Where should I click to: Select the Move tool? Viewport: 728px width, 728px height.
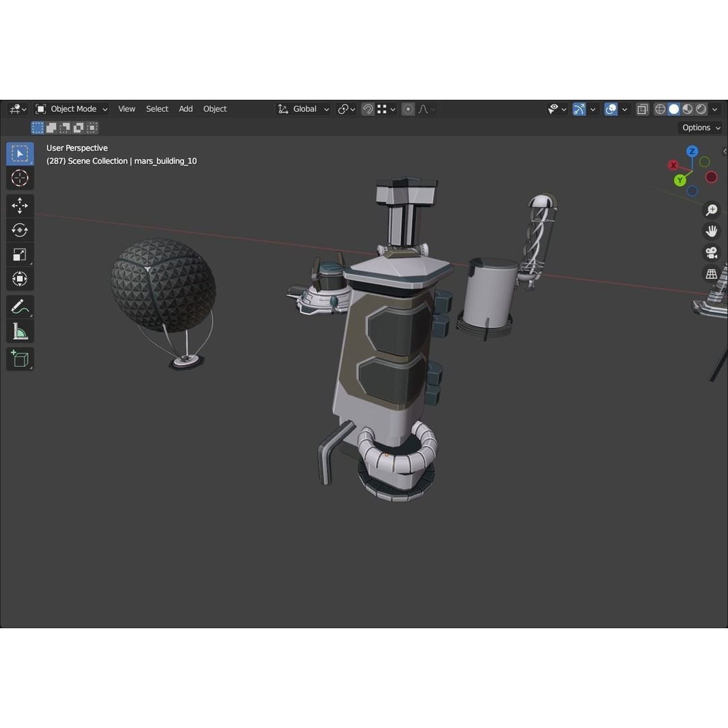(x=20, y=206)
